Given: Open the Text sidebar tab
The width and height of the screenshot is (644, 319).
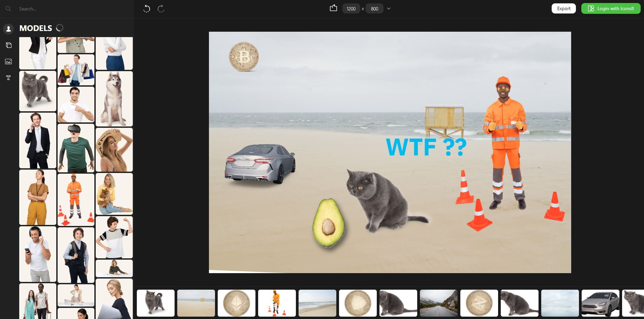Looking at the screenshot, I should [x=8, y=78].
